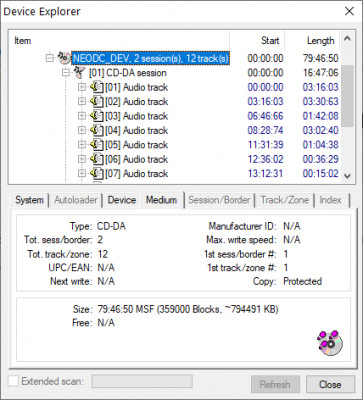Click the Item column header
The width and height of the screenshot is (363, 400).
(119, 41)
